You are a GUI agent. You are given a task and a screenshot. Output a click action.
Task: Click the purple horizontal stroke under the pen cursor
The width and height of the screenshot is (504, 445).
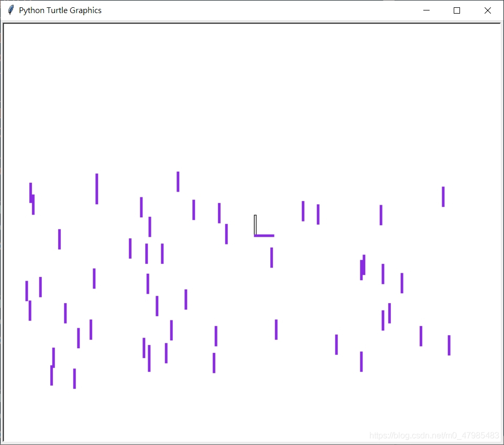pos(265,236)
